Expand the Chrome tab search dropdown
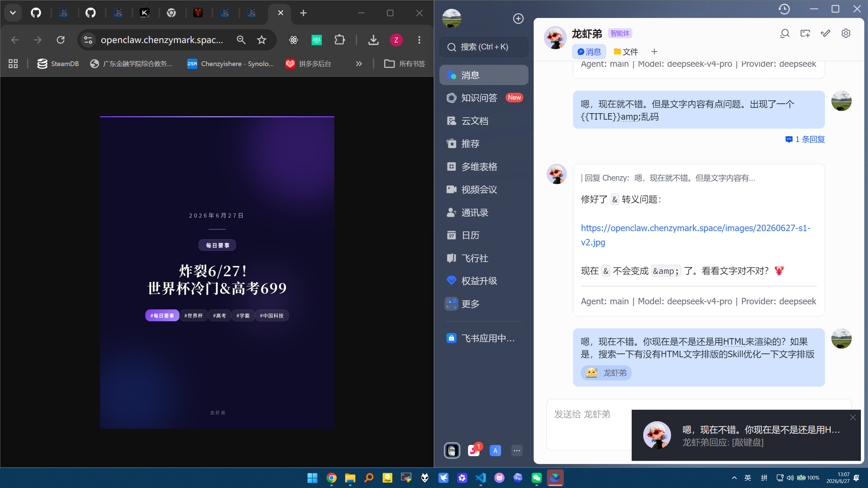This screenshot has height=488, width=868. 13,13
